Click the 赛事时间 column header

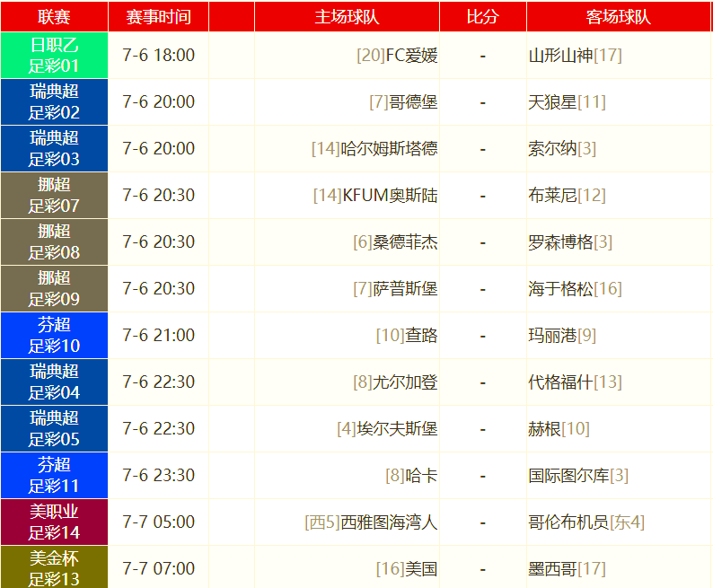pos(158,17)
